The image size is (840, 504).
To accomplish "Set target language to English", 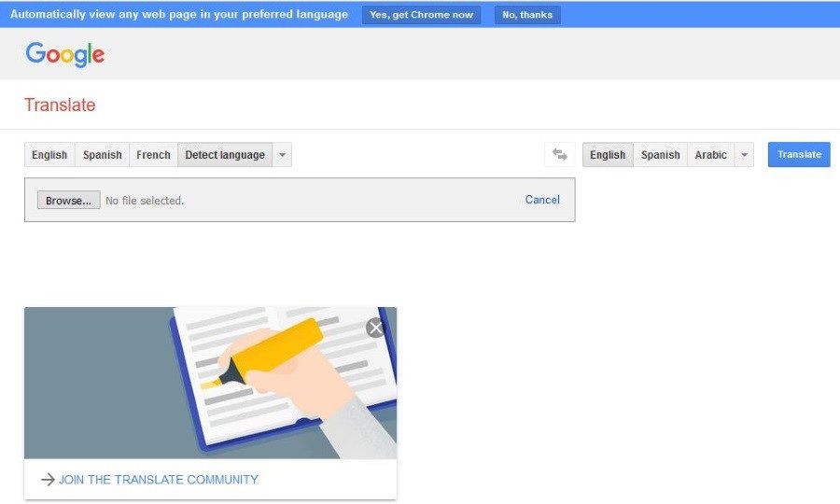I will (x=608, y=155).
